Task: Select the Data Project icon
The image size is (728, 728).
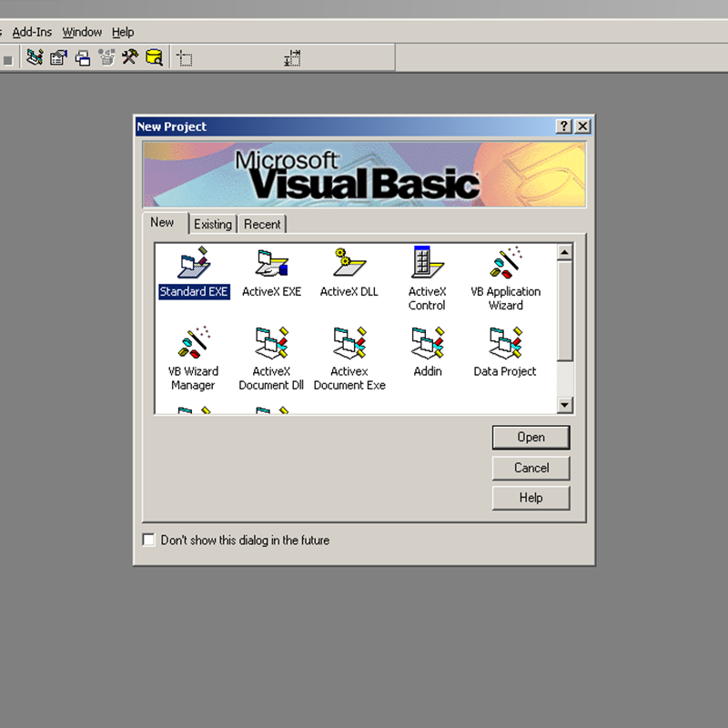Action: (506, 343)
